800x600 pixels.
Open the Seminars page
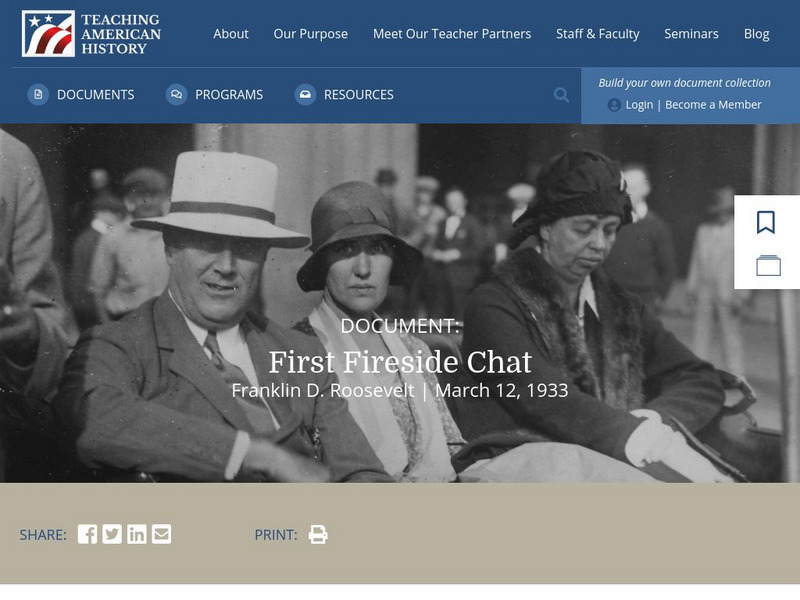pos(691,34)
